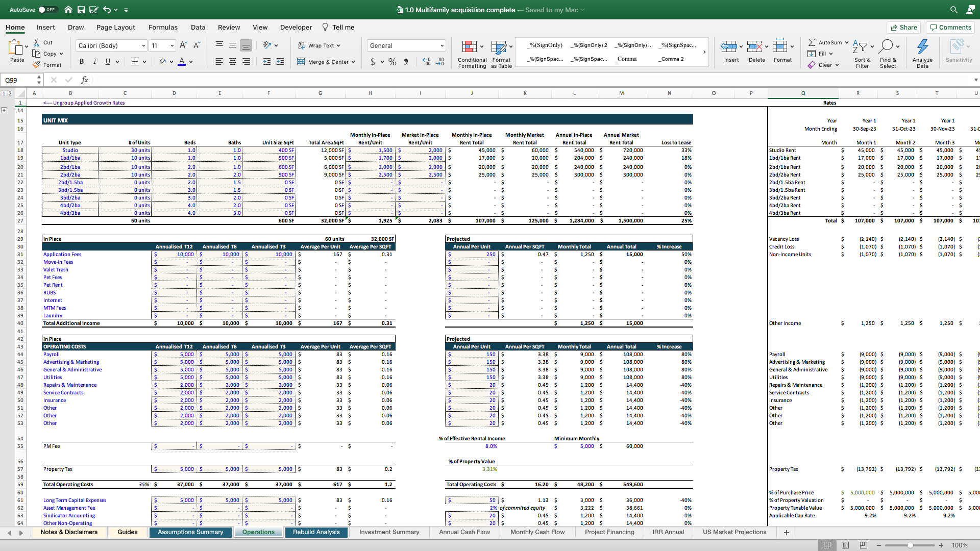Open Conditional Formatting options

click(471, 54)
